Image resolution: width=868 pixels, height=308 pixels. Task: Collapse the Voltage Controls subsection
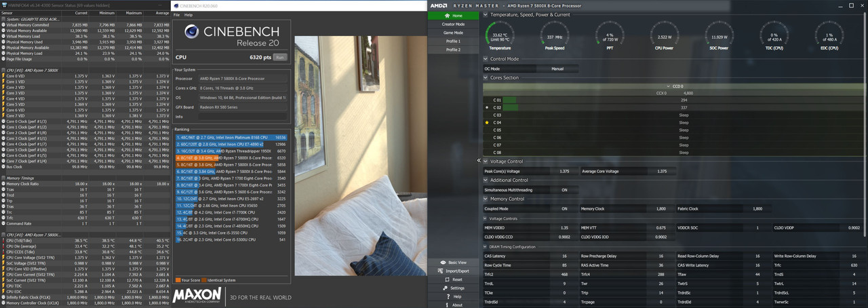(x=486, y=218)
